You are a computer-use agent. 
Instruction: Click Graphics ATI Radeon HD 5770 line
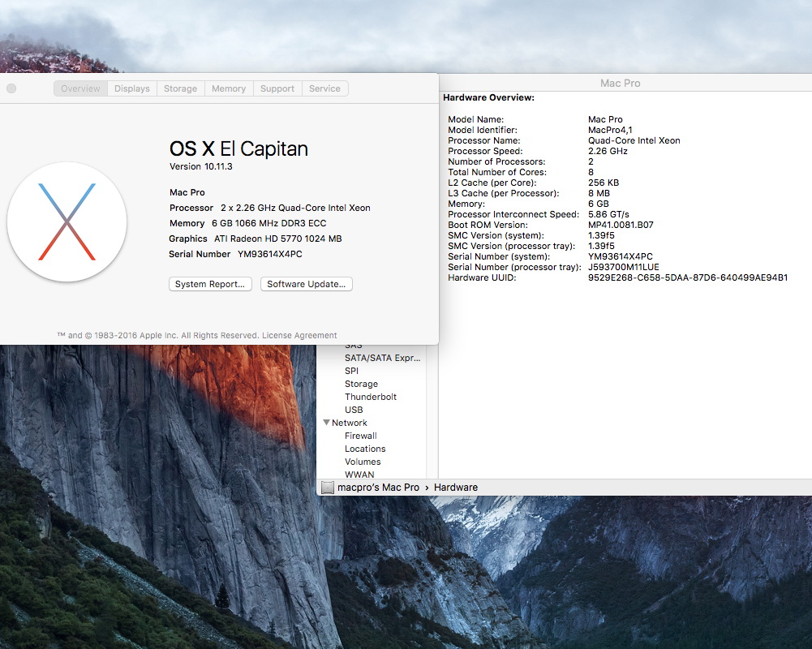click(256, 239)
